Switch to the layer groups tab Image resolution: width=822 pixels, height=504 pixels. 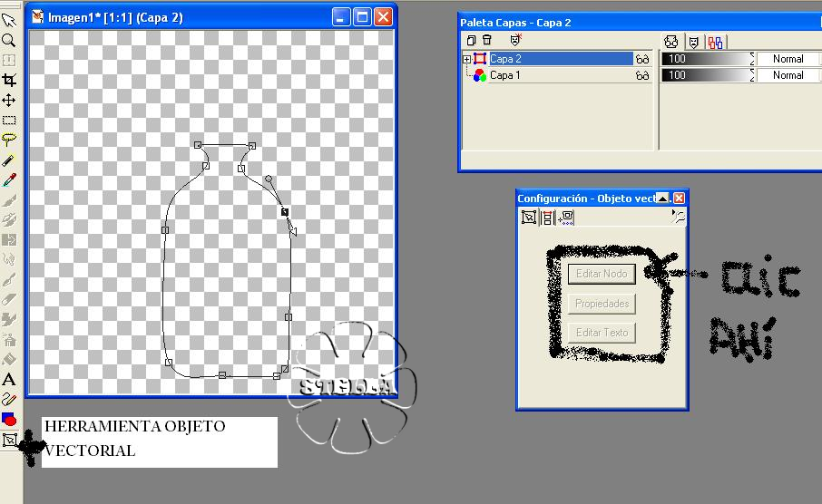[715, 43]
